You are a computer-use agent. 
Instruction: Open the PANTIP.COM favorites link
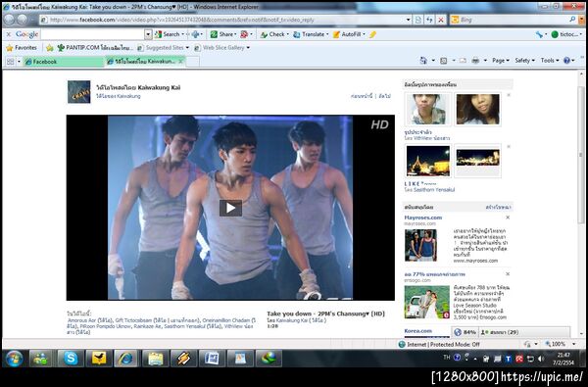(x=95, y=48)
